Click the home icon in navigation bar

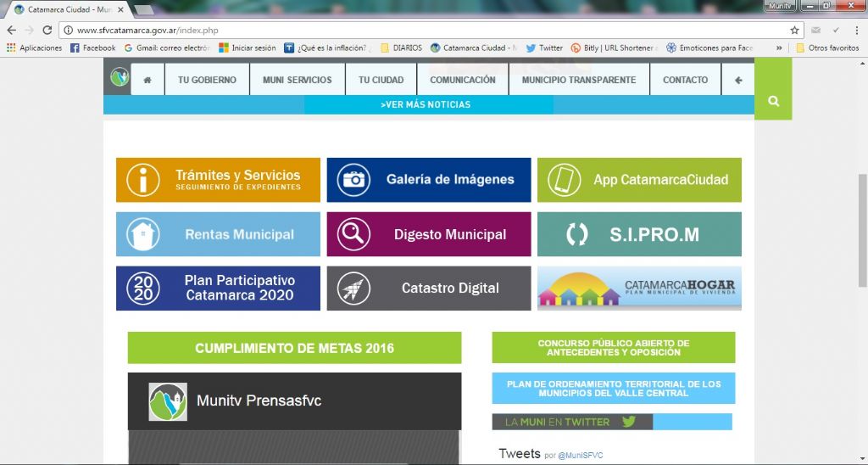(x=147, y=80)
